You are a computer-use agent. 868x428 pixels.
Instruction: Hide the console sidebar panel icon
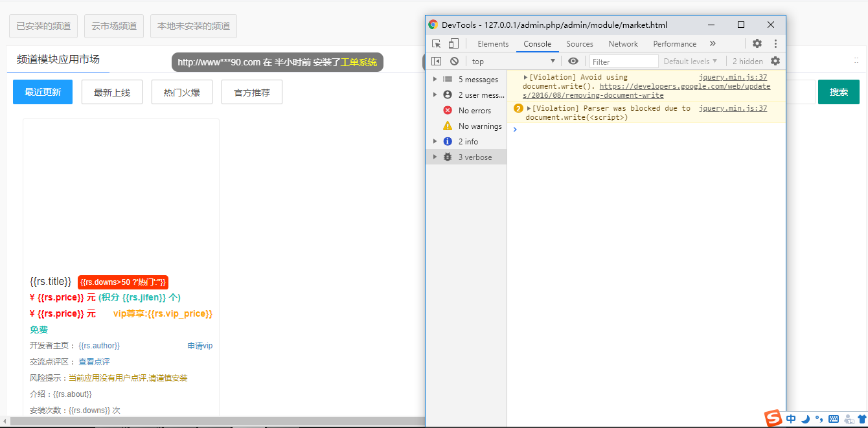coord(437,62)
